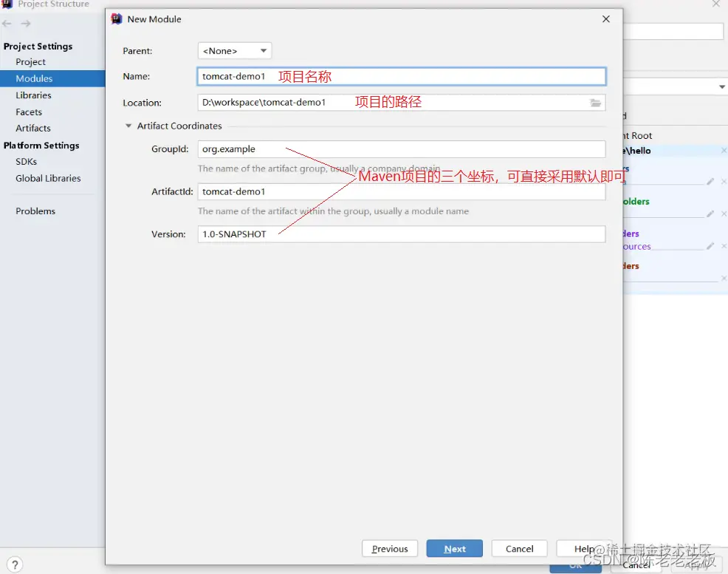The image size is (728, 574).
Task: Click the Previous button
Action: 390,548
